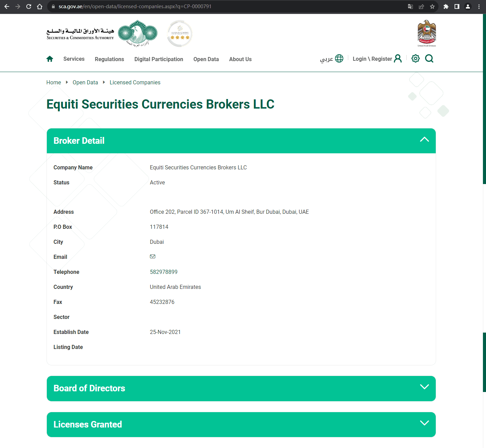Viewport: 486px width, 448px height.
Task: Expand the Licenses Granted section
Action: tap(424, 423)
